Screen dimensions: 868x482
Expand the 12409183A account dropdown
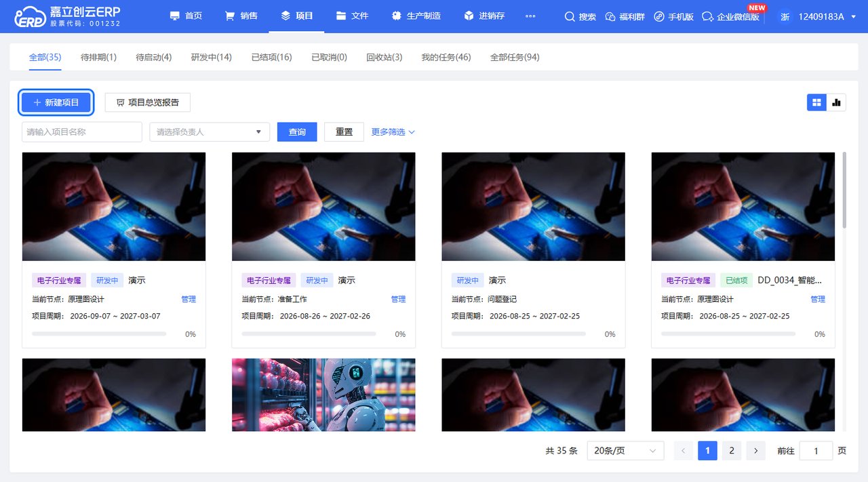point(828,16)
